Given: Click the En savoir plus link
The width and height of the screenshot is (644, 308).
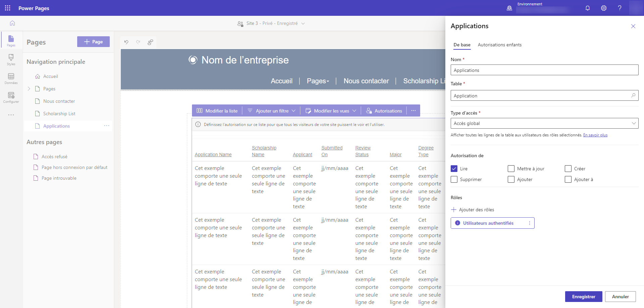Looking at the screenshot, I should click(x=595, y=135).
